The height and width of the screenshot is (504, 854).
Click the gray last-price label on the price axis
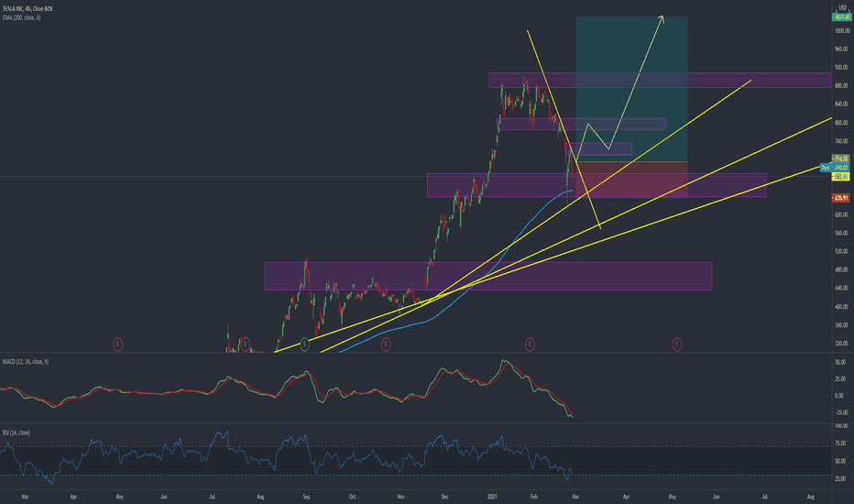(x=841, y=159)
